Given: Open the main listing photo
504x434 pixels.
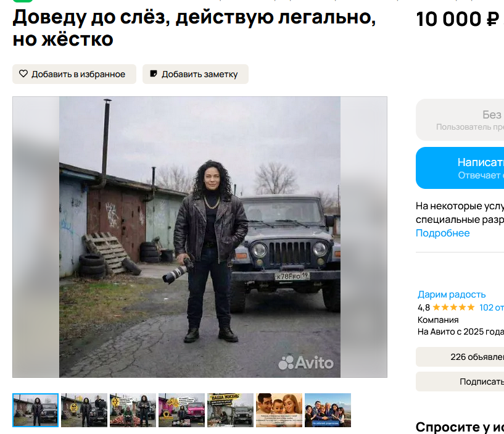Looking at the screenshot, I should tap(200, 237).
